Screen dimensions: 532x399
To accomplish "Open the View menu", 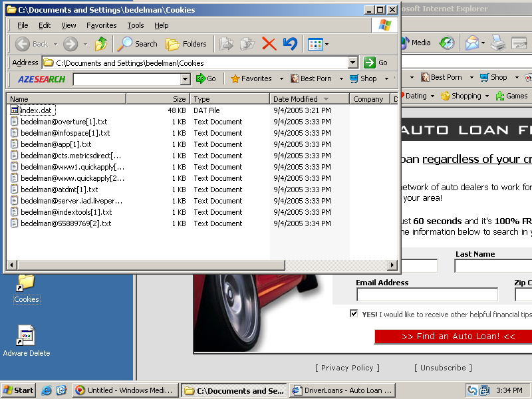I will click(x=68, y=25).
